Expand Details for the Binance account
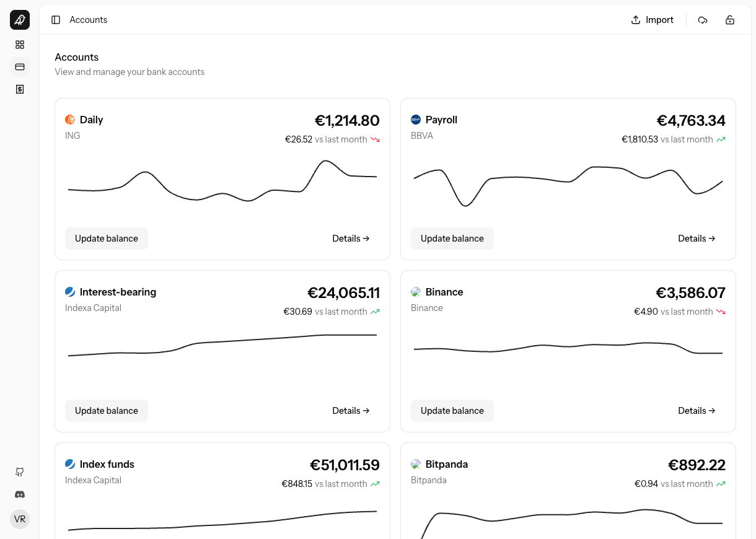Screen dimensions: 756x539 tap(697, 410)
